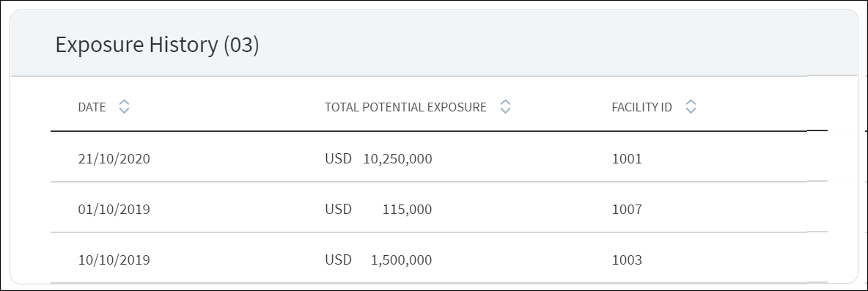868x291 pixels.
Task: Click USD currency label beside 115,000
Action: click(x=338, y=209)
